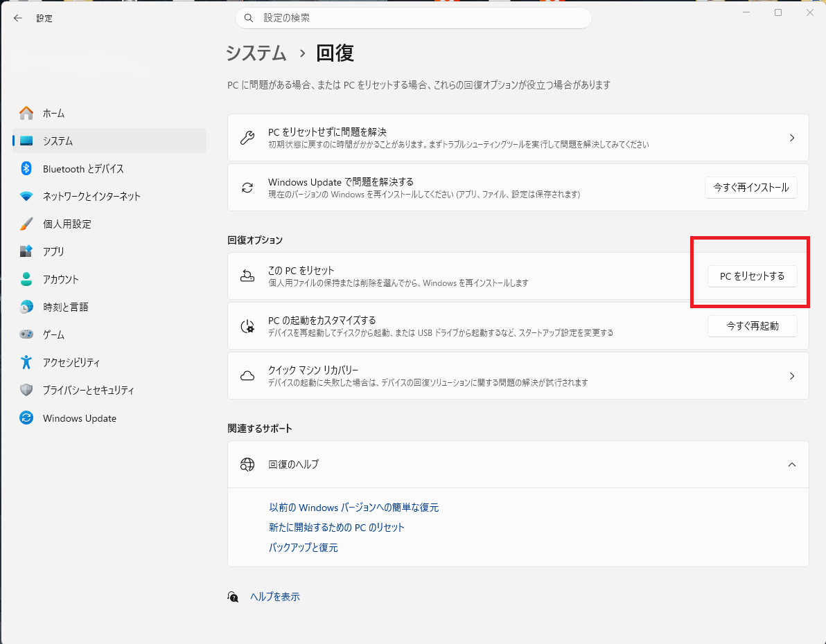
Task: Click the network globe icon
Action: [x=26, y=196]
